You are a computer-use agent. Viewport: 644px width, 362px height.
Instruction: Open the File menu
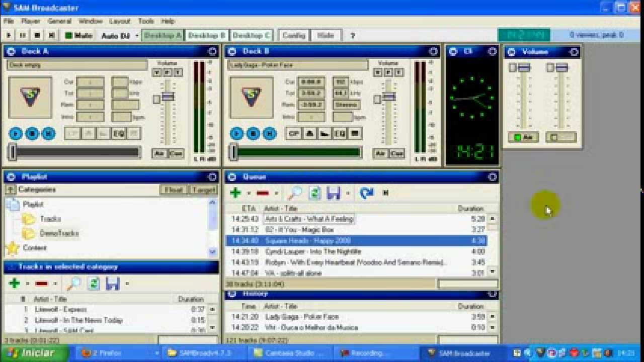pos(9,21)
